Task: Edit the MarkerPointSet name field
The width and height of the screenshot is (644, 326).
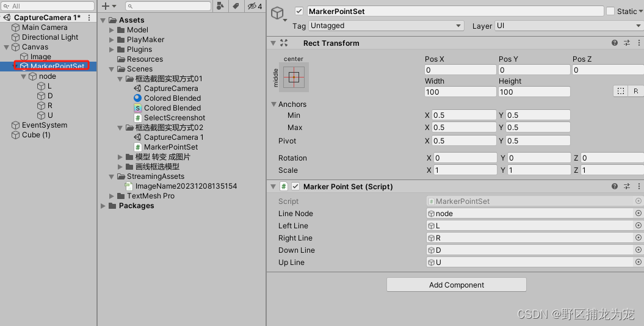Action: (455, 11)
